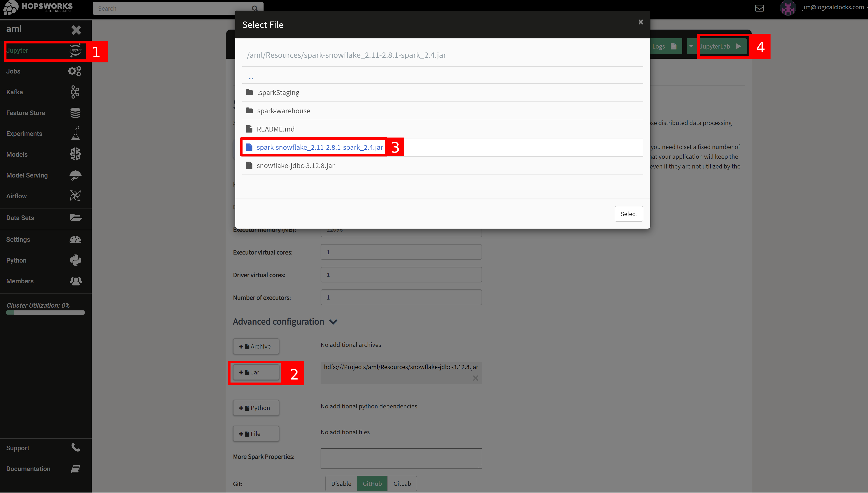The image size is (868, 493).
Task: Open messages with the envelope icon
Action: click(760, 8)
